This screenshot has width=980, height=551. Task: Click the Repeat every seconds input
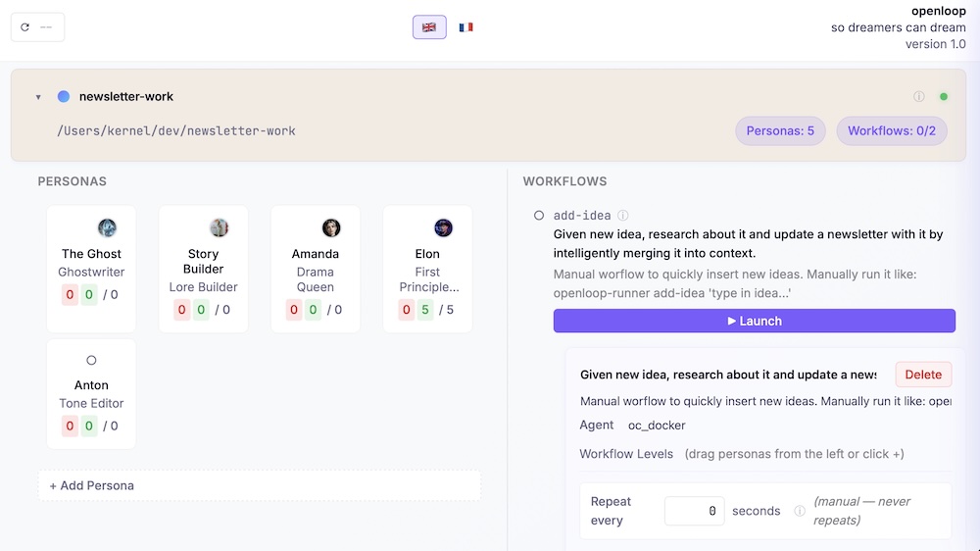[x=695, y=511]
